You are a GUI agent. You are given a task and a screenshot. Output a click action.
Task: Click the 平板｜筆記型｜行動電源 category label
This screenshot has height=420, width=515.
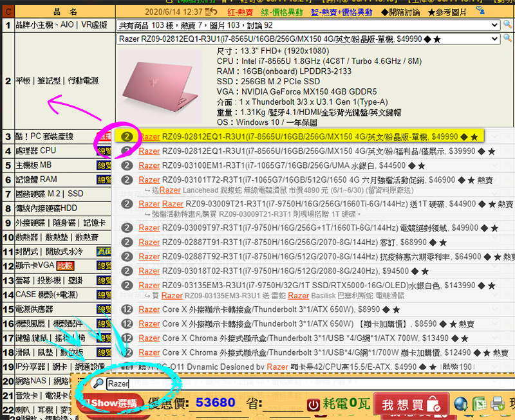(57, 80)
